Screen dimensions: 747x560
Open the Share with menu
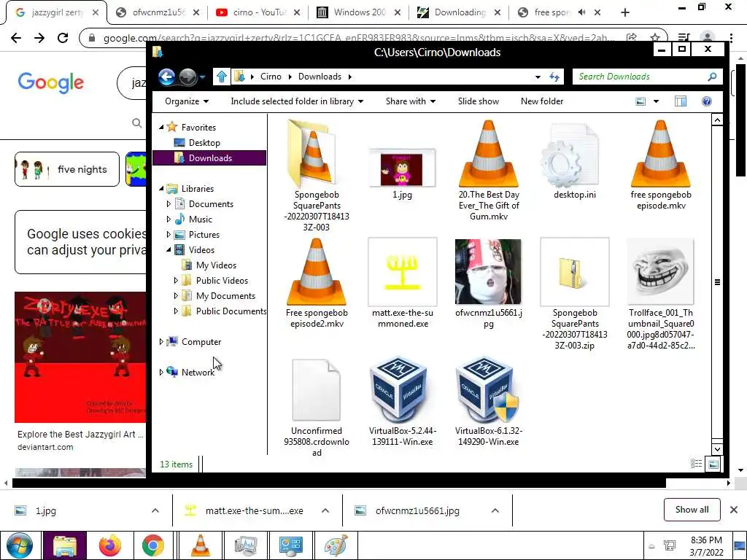(x=411, y=101)
